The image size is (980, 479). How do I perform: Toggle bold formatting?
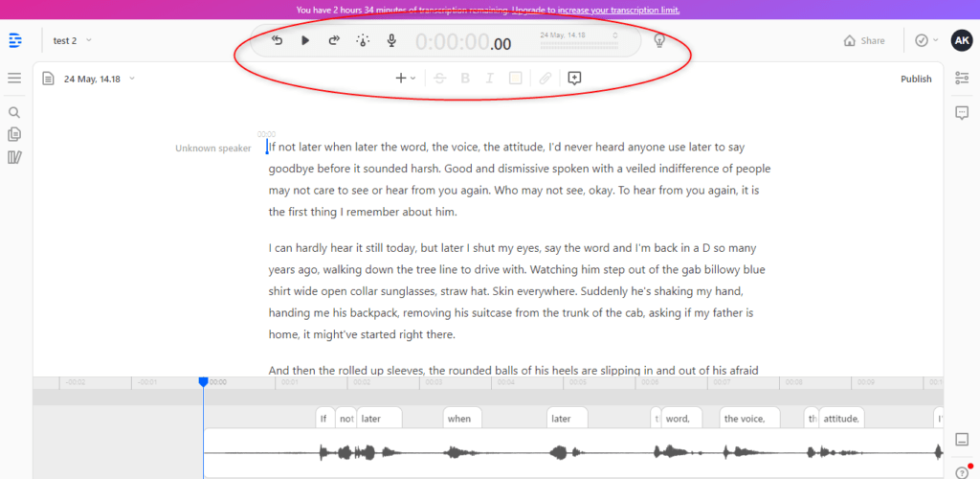[465, 79]
